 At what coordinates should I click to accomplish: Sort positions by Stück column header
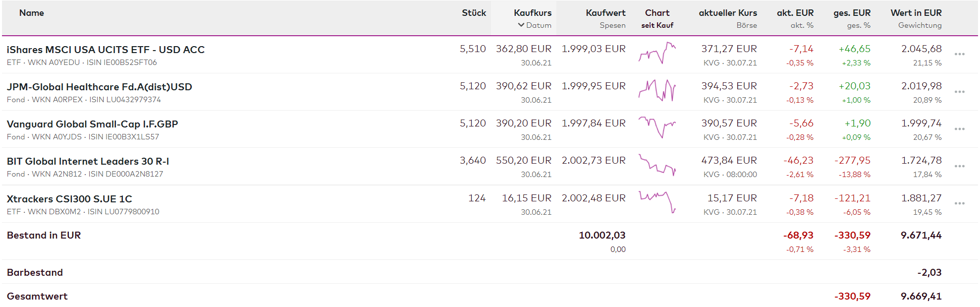pos(474,13)
